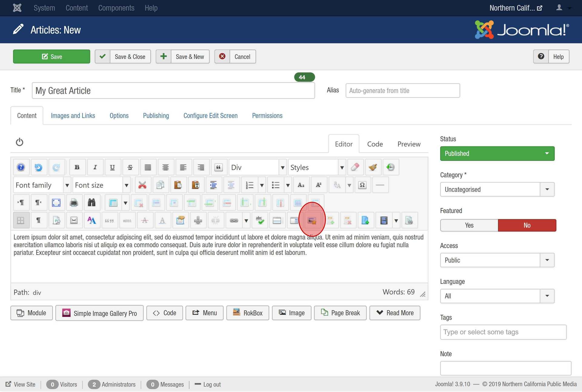Screen dimensions: 582x392
Task: Click the Bold formatting icon
Action: tap(77, 167)
